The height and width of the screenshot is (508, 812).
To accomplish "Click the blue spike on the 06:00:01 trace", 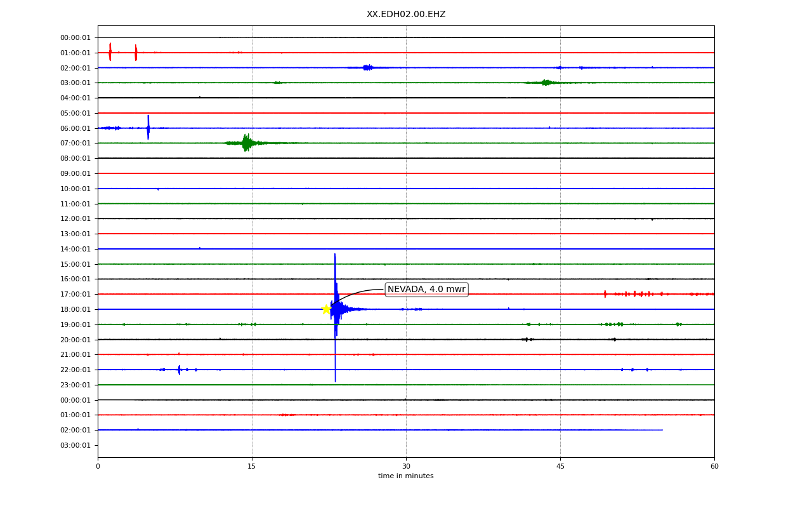I will pos(148,127).
